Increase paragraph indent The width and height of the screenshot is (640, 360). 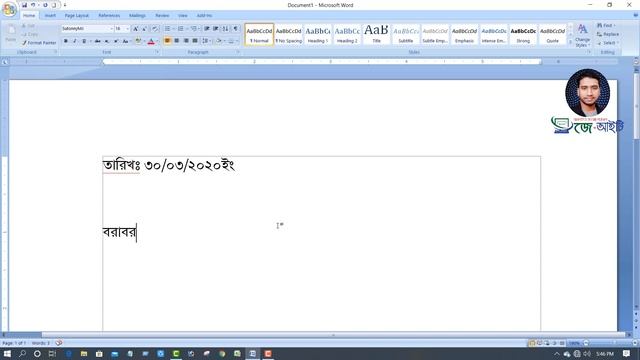[216, 29]
